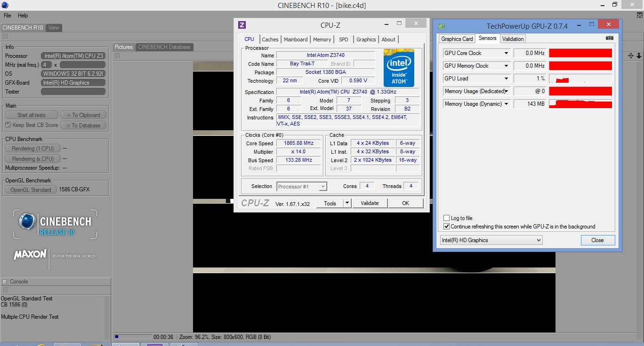Open the File menu in Cinebench
Image resolution: width=644 pixels, height=346 pixels.
(8, 16)
